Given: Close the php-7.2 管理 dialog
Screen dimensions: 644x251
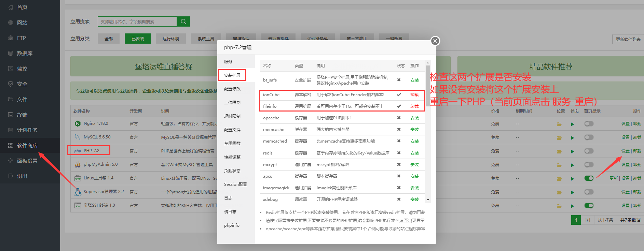Looking at the screenshot, I should click(x=435, y=41).
